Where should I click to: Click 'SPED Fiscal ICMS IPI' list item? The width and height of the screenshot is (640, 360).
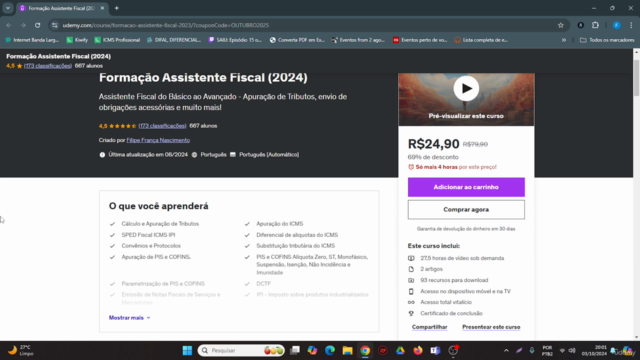point(148,235)
